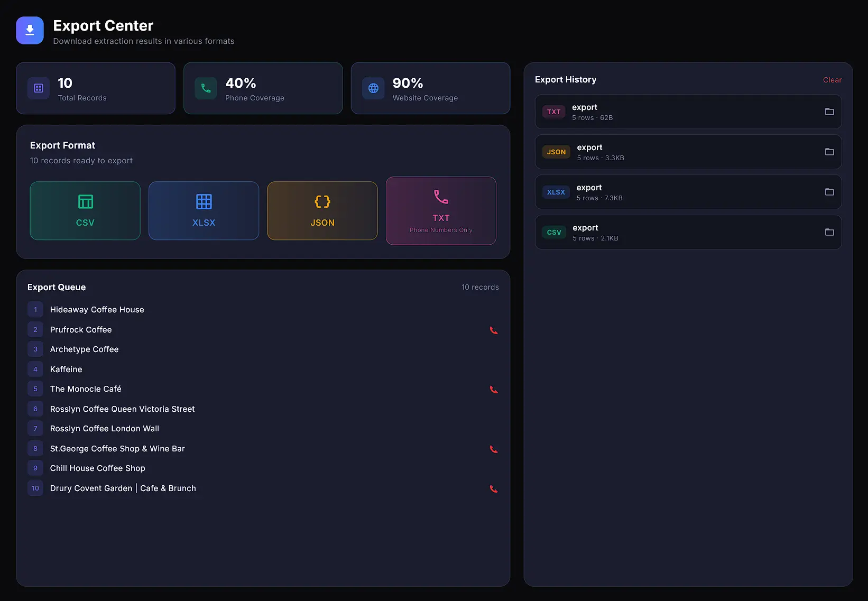Select Rosslyn Coffee London Wall row

(263, 429)
